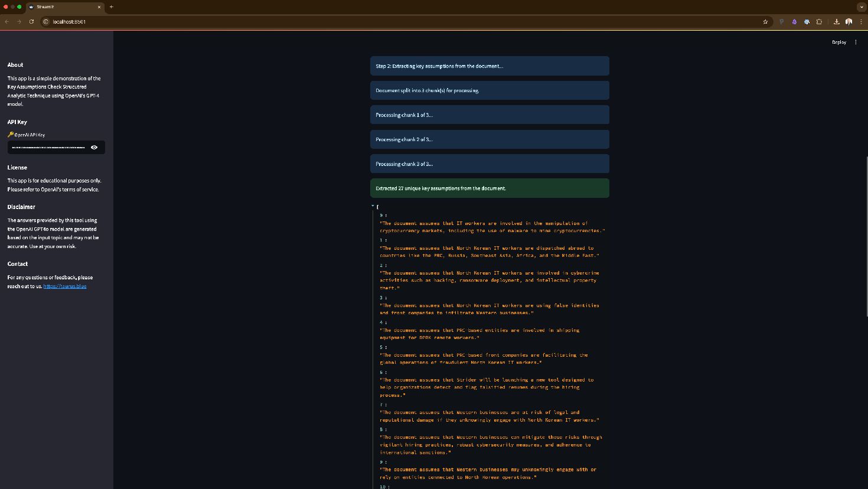Image resolution: width=868 pixels, height=489 pixels.
Task: Open the tab search dropdown arrow
Action: coord(861,7)
